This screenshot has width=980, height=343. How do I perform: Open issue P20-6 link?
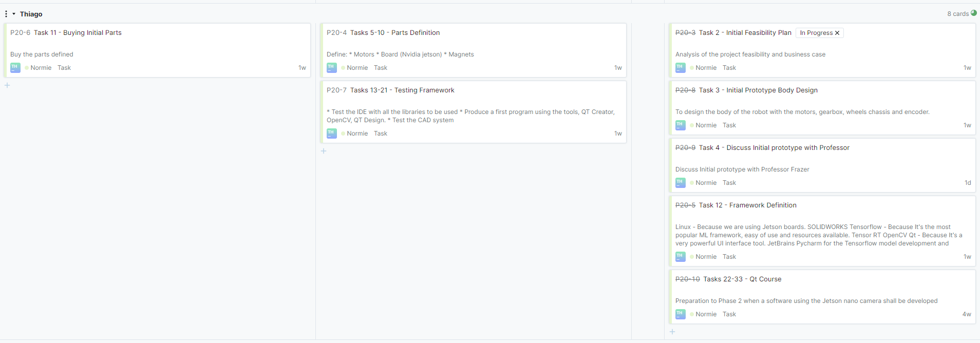coord(20,33)
